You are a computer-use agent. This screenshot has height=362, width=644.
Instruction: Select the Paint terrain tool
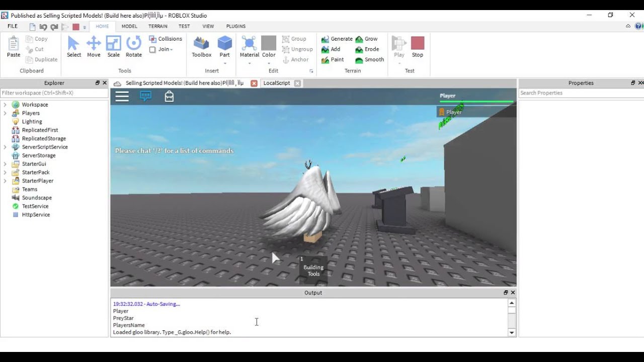[x=333, y=59]
